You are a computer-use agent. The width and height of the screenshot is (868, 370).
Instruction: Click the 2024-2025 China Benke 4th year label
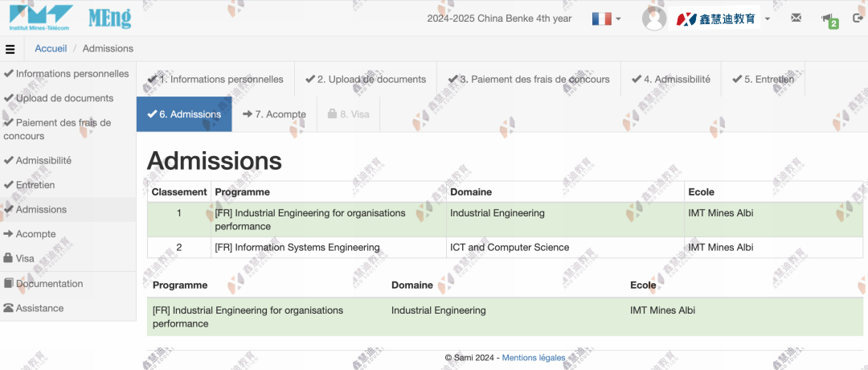[x=499, y=18]
